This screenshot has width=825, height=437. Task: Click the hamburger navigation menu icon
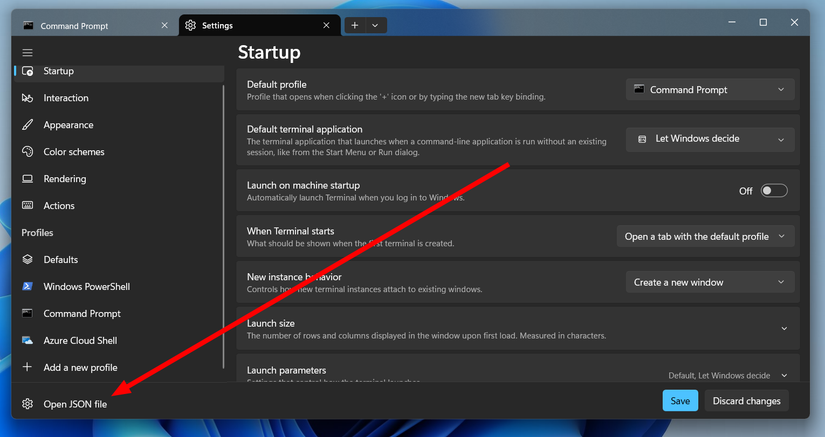click(27, 53)
